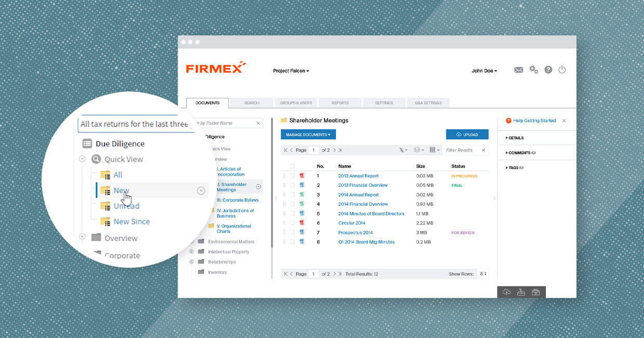
Task: Open the 2014 Financial Overview document link
Action: (363, 204)
